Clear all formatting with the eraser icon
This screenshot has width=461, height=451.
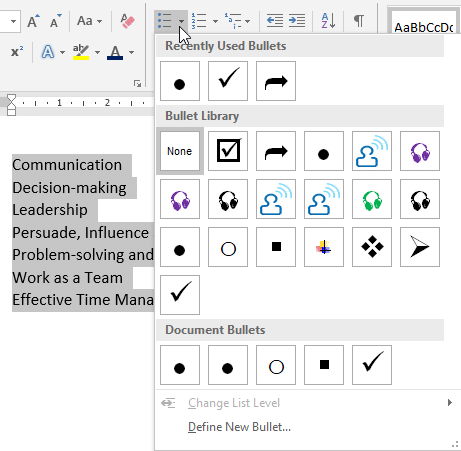pyautogui.click(x=127, y=21)
